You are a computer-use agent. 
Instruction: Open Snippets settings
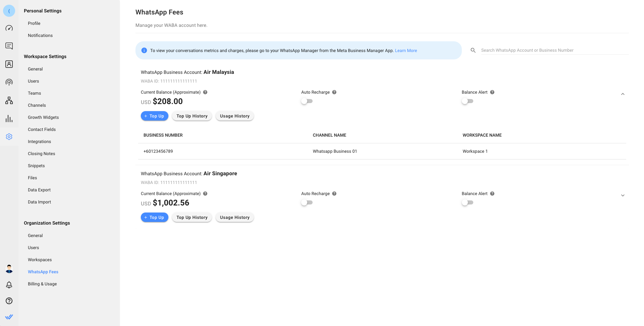click(36, 166)
